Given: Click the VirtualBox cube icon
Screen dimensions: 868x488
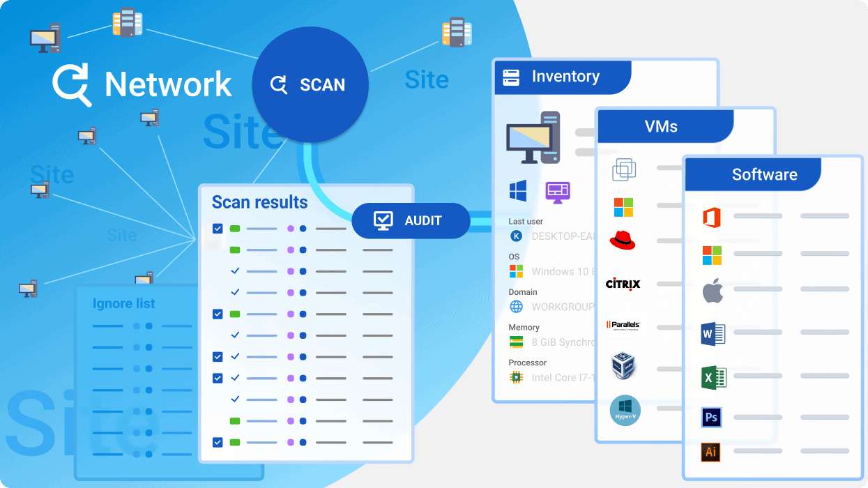Looking at the screenshot, I should click(x=623, y=367).
